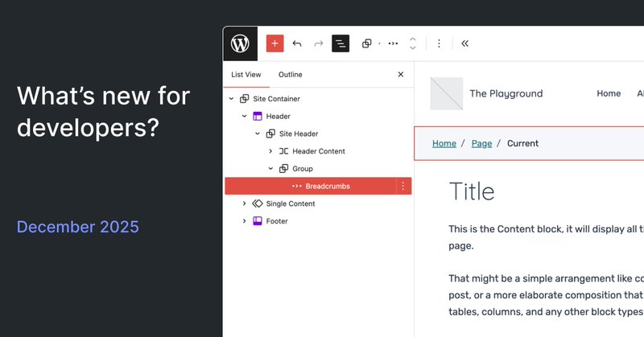Move block down with the down chevron
Screen dimensions: 644x337
pyautogui.click(x=413, y=48)
